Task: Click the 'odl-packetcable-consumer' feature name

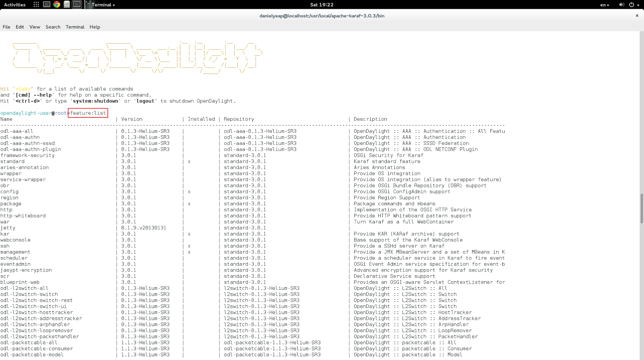Action: (x=37, y=348)
